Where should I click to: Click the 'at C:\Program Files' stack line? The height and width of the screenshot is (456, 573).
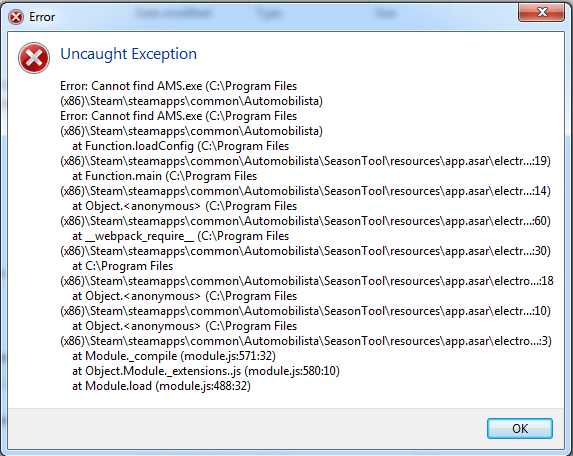pos(122,266)
